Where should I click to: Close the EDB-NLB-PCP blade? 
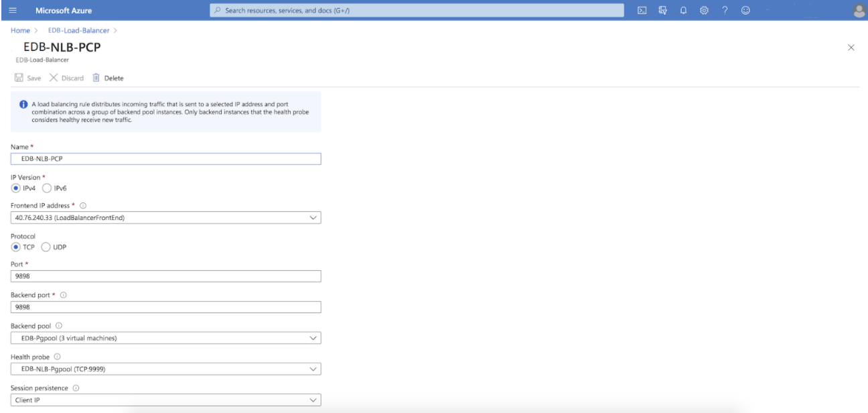pyautogui.click(x=851, y=48)
